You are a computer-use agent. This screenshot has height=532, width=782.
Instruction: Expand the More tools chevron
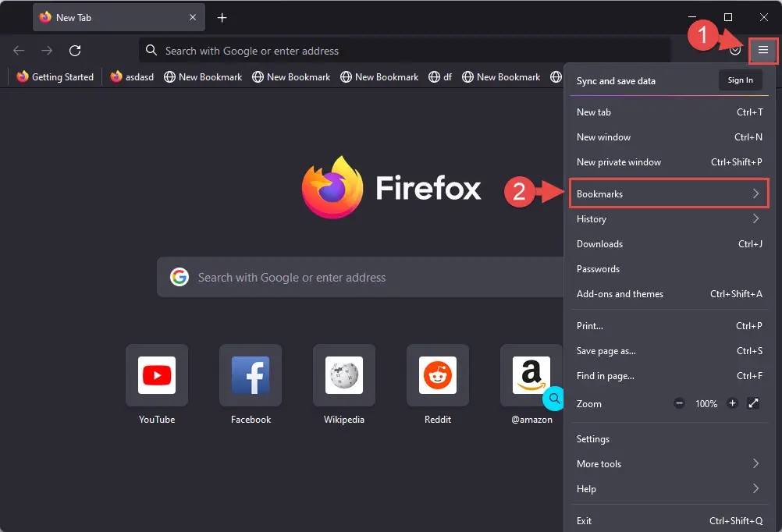pos(755,463)
